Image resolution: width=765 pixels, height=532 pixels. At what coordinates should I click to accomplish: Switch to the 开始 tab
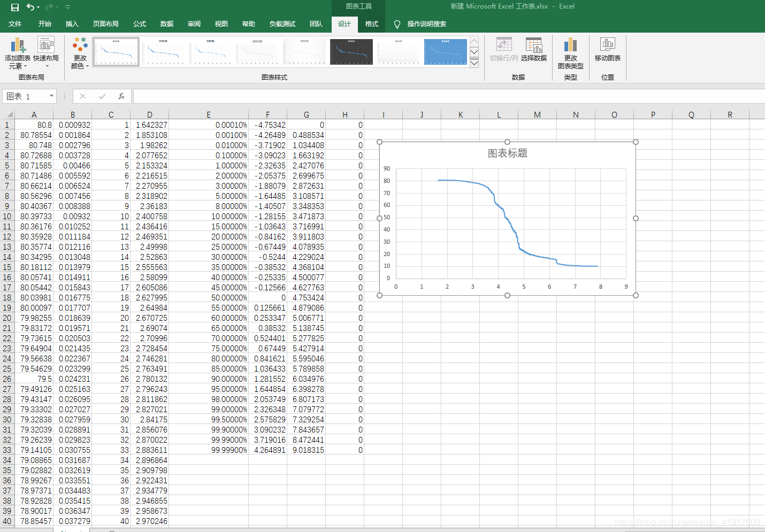coord(45,24)
